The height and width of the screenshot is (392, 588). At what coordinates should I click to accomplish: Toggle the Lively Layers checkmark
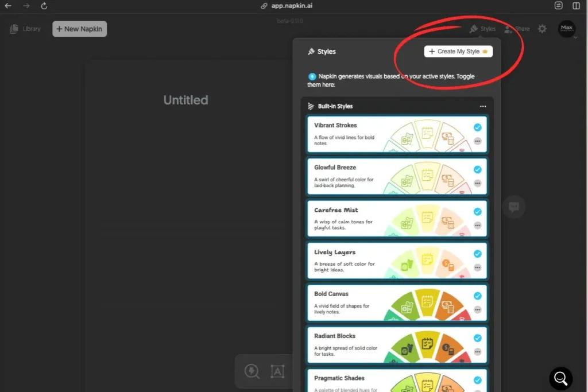tap(477, 254)
